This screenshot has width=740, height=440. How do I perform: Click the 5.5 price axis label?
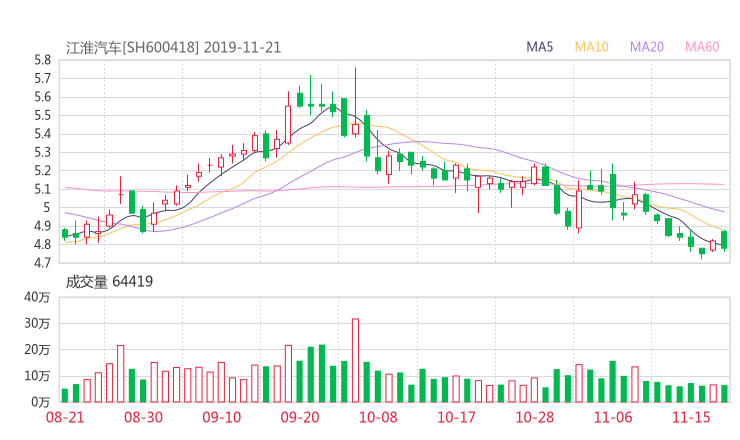42,116
